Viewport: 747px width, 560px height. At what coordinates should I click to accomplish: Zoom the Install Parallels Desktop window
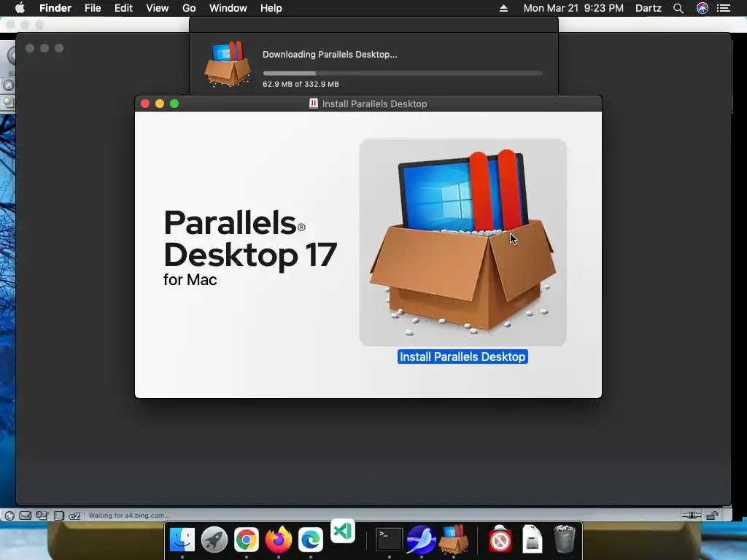click(174, 104)
